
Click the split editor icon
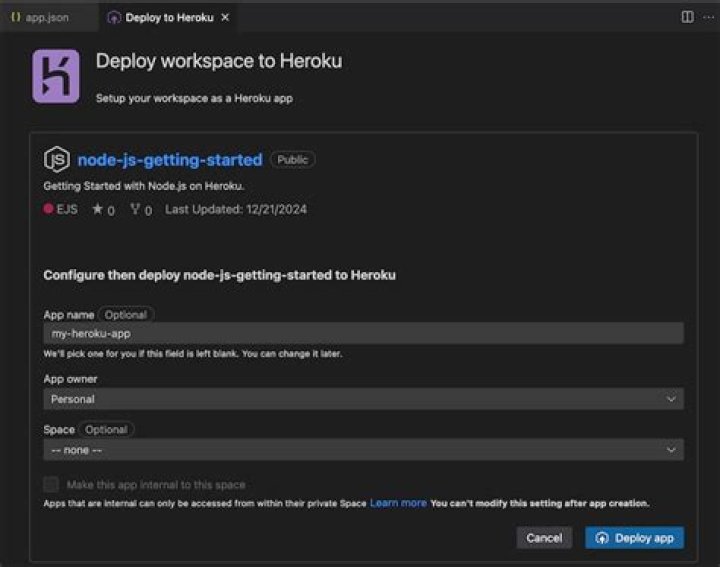[x=687, y=17]
